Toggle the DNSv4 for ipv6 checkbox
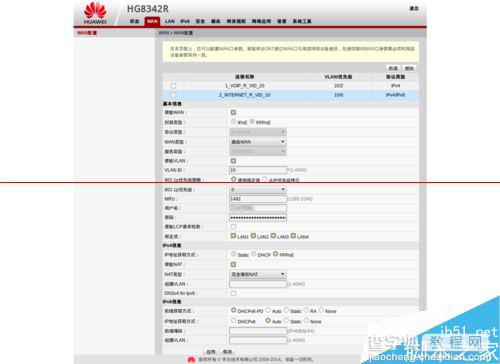Viewport: 500px width, 364px height. tap(233, 293)
